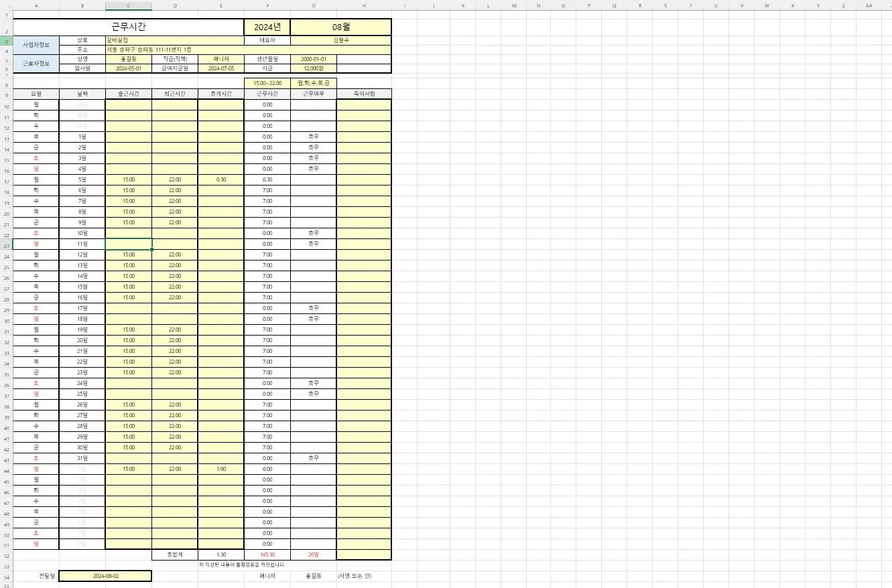Image resolution: width=892 pixels, height=588 pixels.
Task: Select the hire date cell 2024-05-01
Action: (129, 68)
